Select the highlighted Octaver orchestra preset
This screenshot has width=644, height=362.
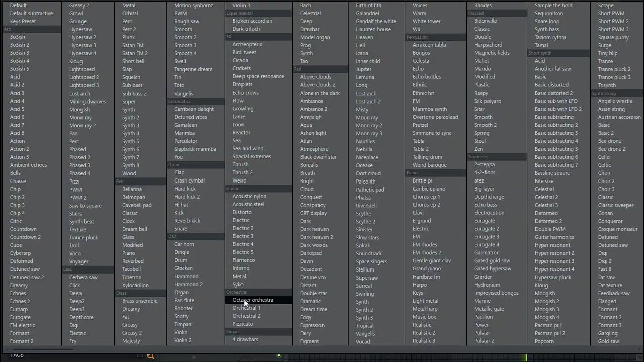point(253,300)
